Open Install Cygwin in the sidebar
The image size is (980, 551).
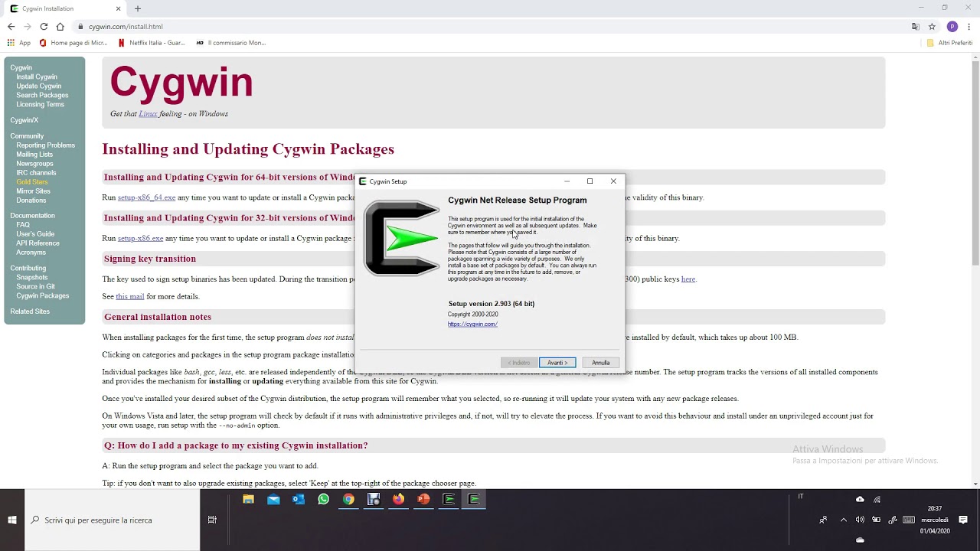[x=37, y=77]
